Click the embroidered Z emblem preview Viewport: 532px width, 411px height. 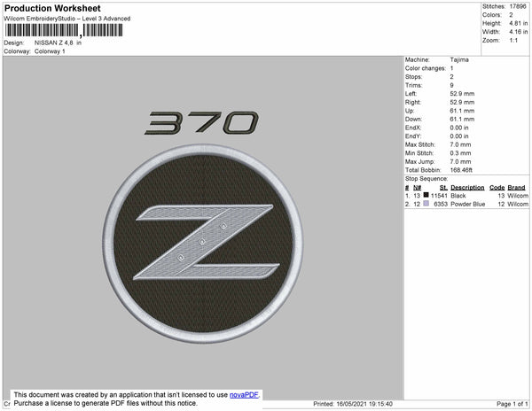[x=202, y=243]
